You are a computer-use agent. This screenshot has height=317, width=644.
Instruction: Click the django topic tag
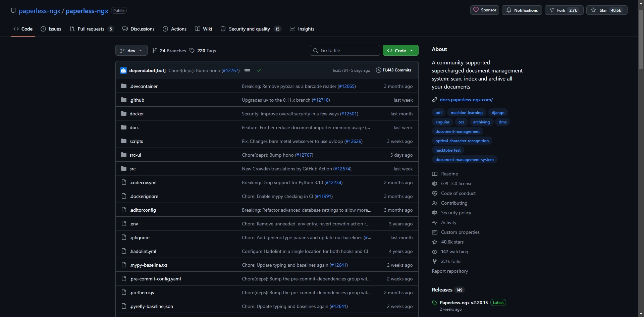[498, 113]
